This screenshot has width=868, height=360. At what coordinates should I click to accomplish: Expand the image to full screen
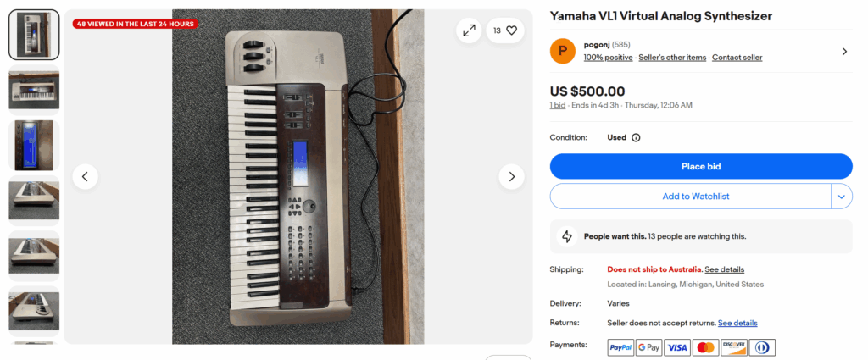[x=468, y=30]
